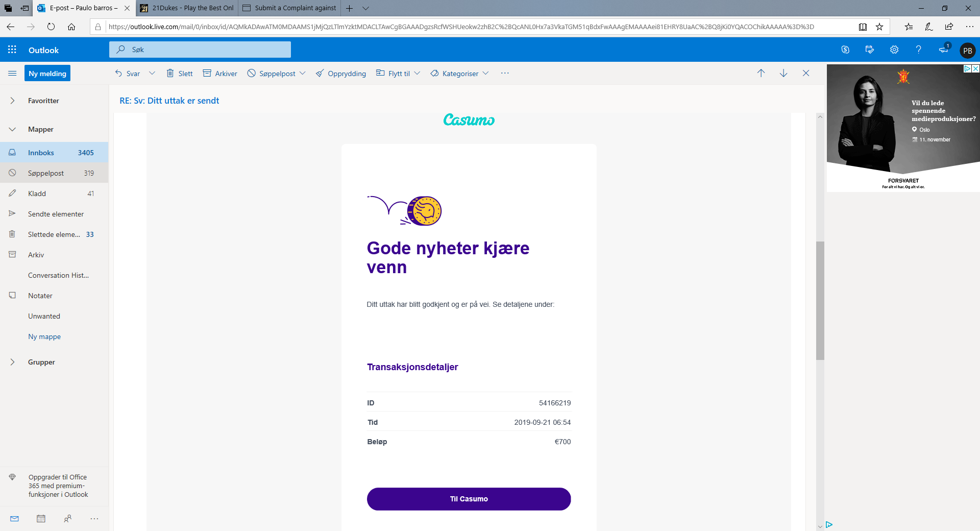Expand the Søppelpost dropdown
Screen dimensions: 980x531
click(x=303, y=73)
